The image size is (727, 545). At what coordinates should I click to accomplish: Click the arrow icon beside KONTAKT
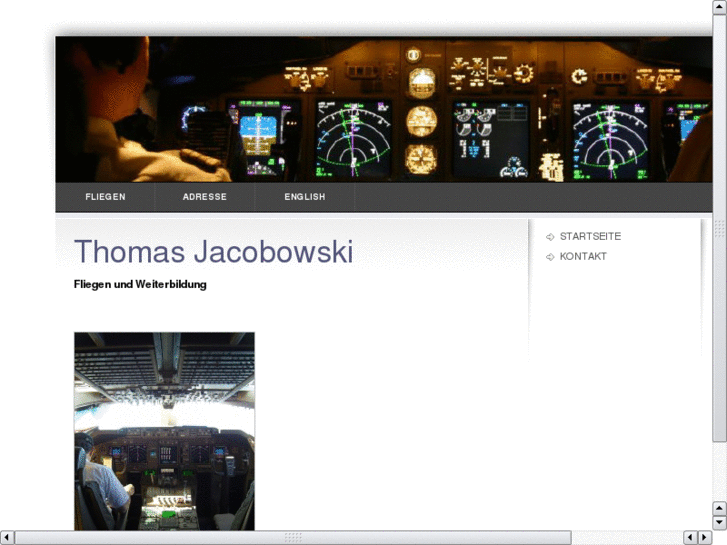click(x=550, y=257)
